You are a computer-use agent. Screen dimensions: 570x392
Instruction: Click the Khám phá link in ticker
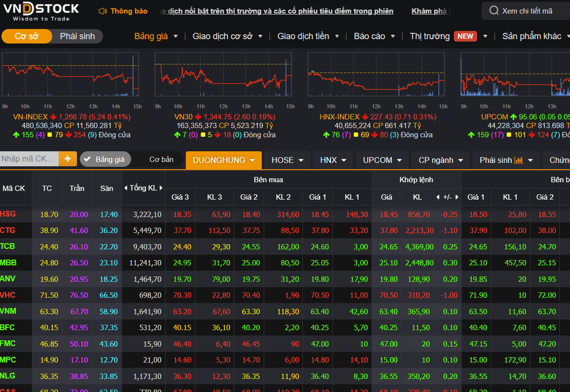(430, 11)
